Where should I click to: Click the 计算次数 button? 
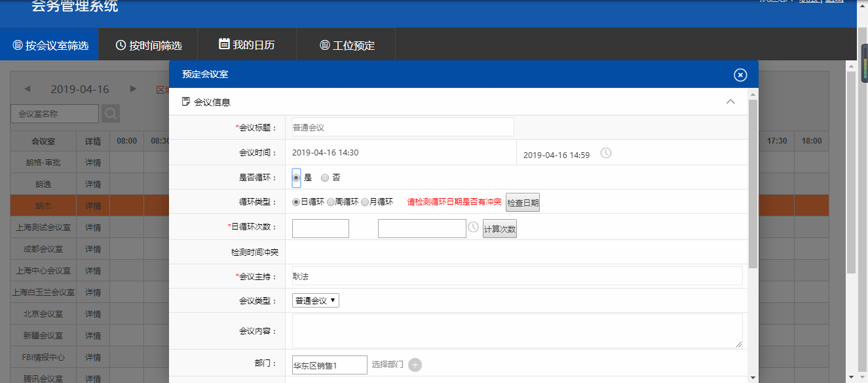point(499,229)
